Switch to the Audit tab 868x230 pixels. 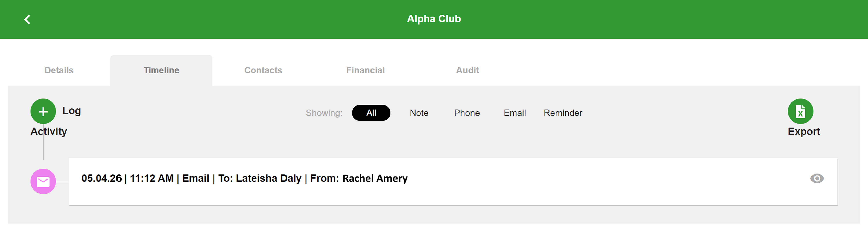[x=467, y=70]
